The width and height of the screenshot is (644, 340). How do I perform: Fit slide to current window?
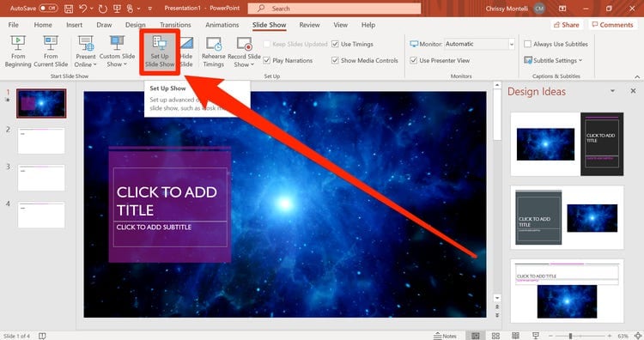(638, 336)
